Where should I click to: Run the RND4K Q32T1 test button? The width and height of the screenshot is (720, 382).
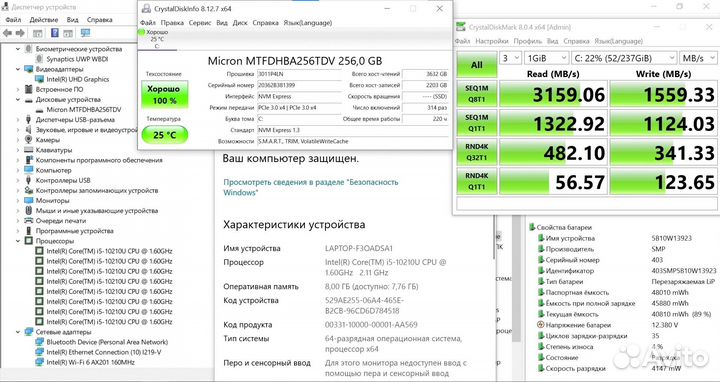point(477,151)
